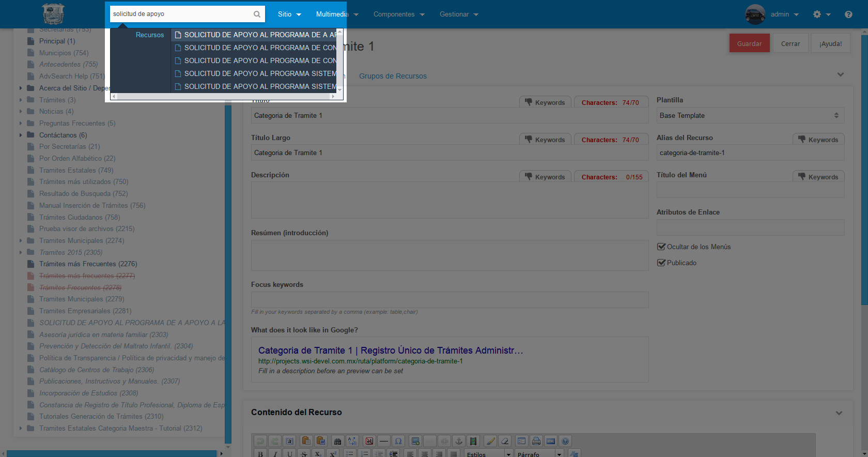
Task: Click the Cerrar button
Action: point(791,43)
